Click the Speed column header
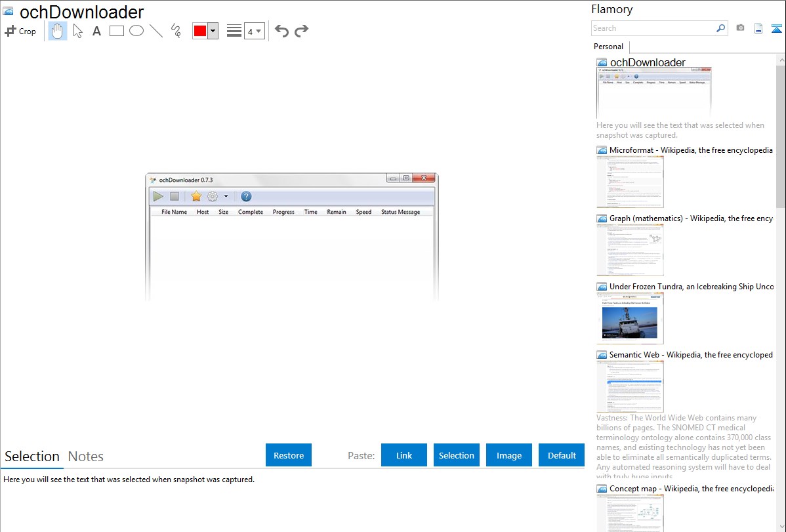786x532 pixels. click(x=363, y=212)
